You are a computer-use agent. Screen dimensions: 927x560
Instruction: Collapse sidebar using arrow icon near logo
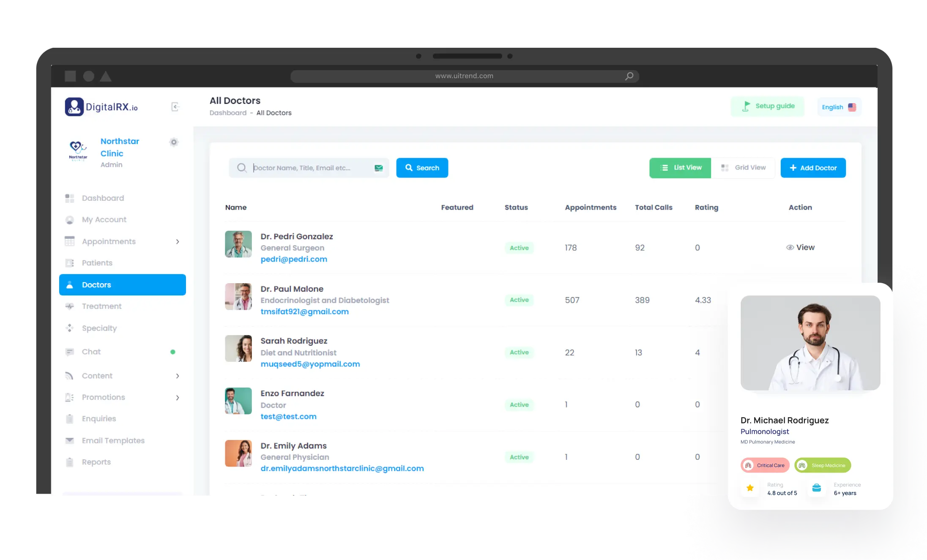[x=175, y=107]
